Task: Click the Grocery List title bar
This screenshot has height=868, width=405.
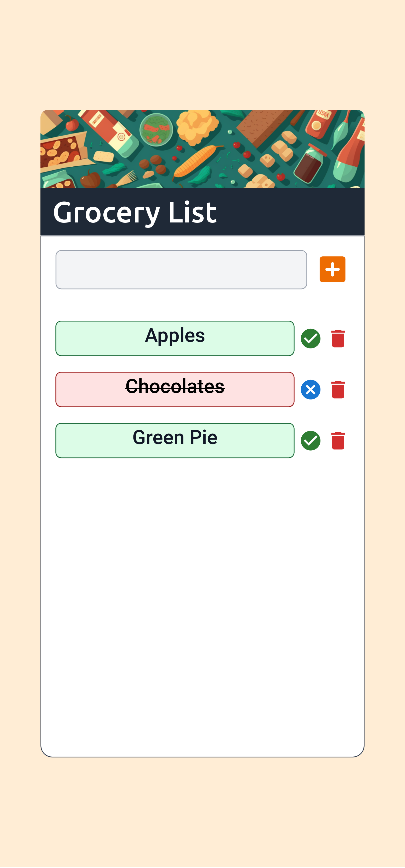Action: [135, 212]
